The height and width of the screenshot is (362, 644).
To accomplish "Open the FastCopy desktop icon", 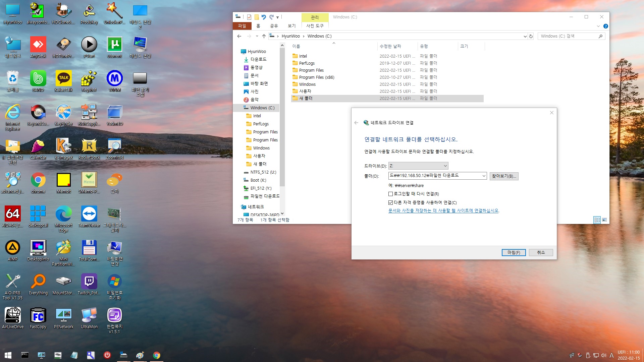I will click(38, 318).
